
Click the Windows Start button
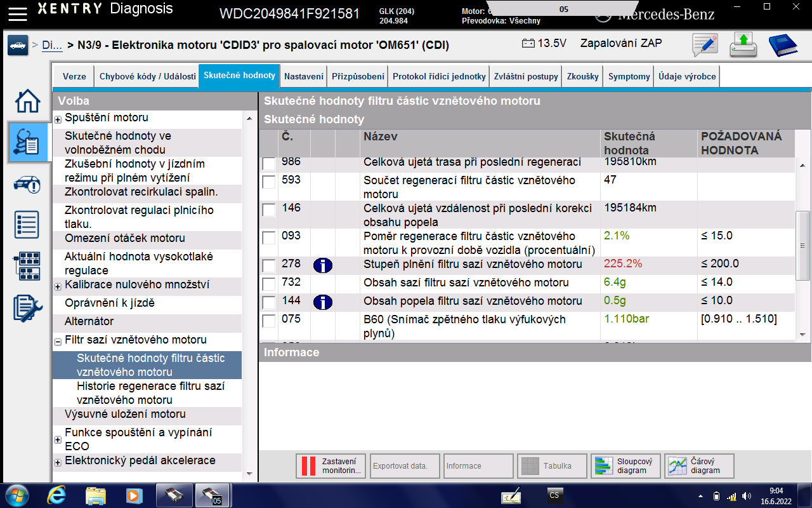[x=17, y=495]
